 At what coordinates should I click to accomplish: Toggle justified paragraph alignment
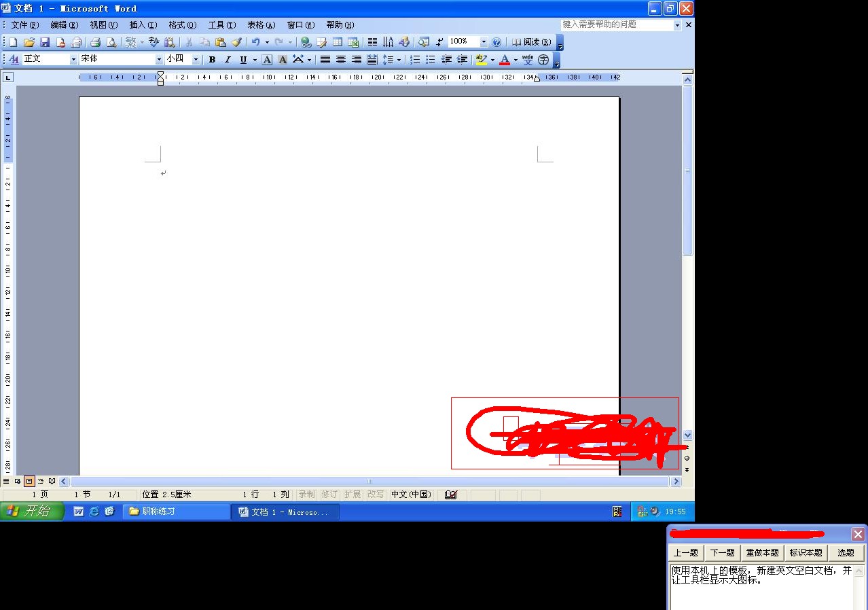(x=325, y=60)
